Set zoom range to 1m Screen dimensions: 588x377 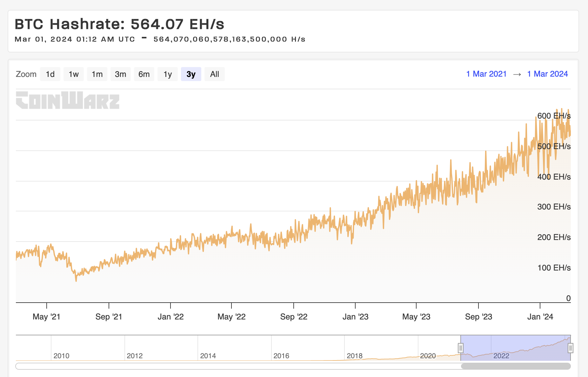pos(97,74)
